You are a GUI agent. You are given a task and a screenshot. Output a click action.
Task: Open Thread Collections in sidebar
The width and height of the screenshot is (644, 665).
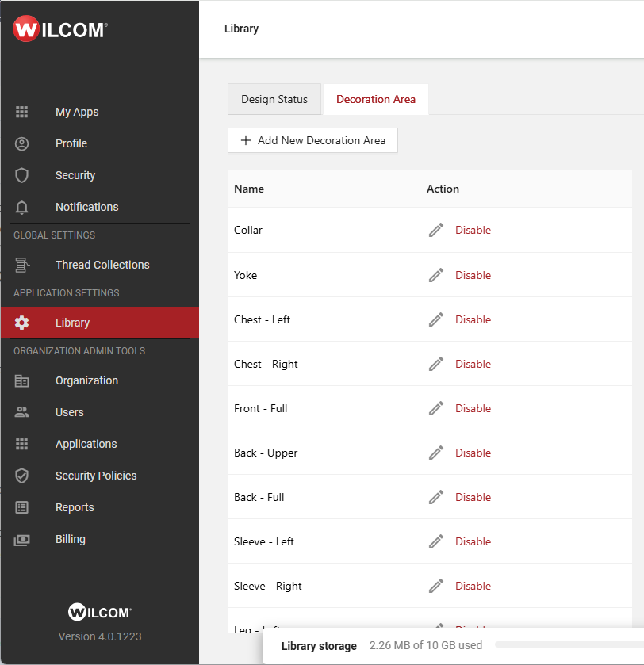click(x=102, y=265)
